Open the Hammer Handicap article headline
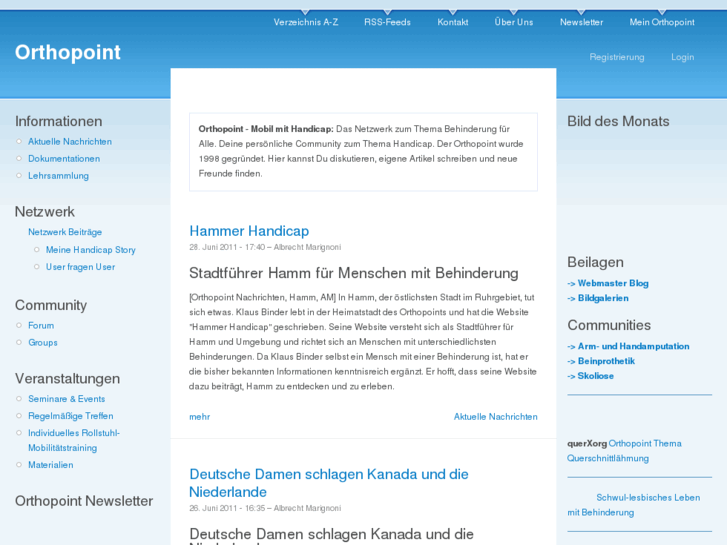 [249, 231]
